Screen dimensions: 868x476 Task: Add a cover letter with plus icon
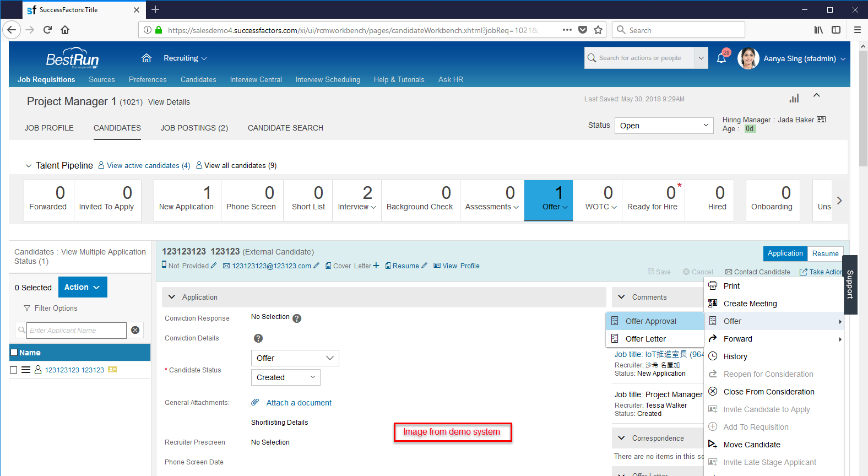click(376, 266)
